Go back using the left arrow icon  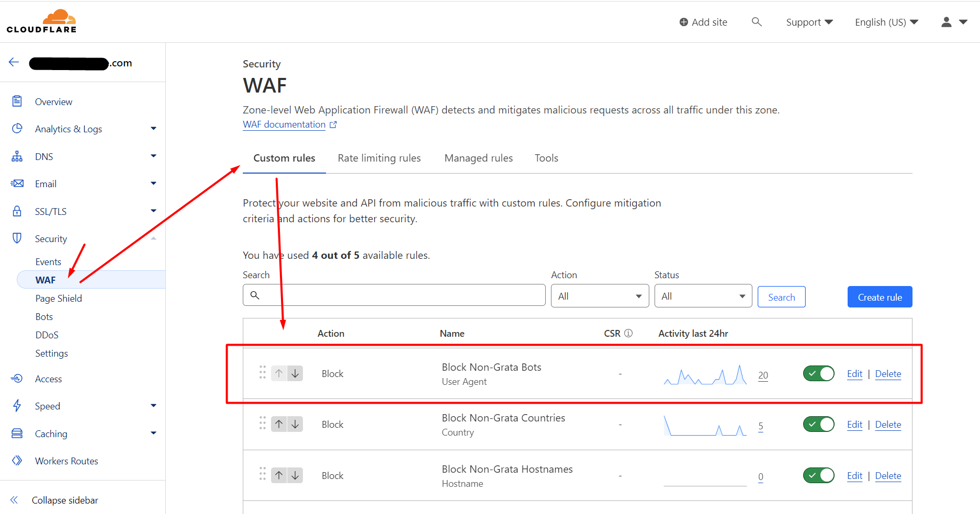(14, 62)
